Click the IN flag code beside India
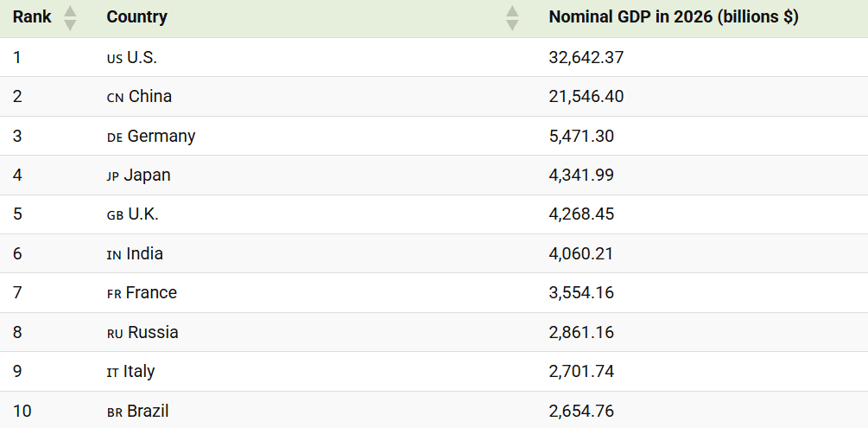Viewport: 868px width, 428px height. (114, 256)
